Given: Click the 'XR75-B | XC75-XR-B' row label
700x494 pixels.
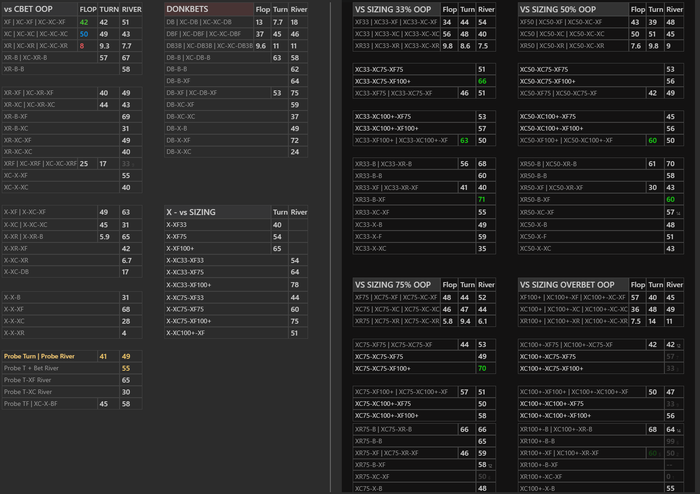Looking at the screenshot, I should [383, 429].
